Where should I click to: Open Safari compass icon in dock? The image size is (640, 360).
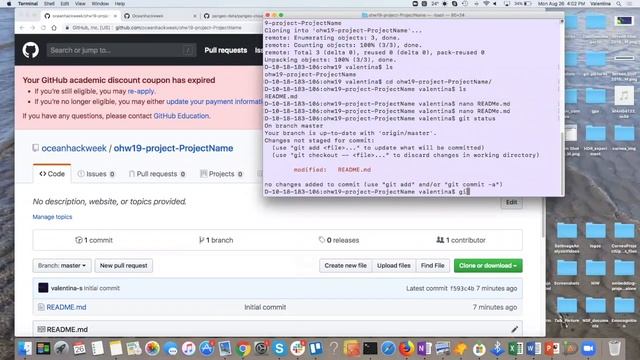tap(388, 349)
